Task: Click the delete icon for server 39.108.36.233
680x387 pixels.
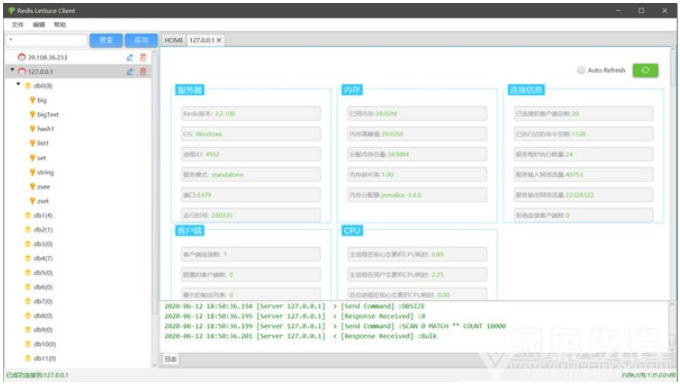Action: pos(143,57)
